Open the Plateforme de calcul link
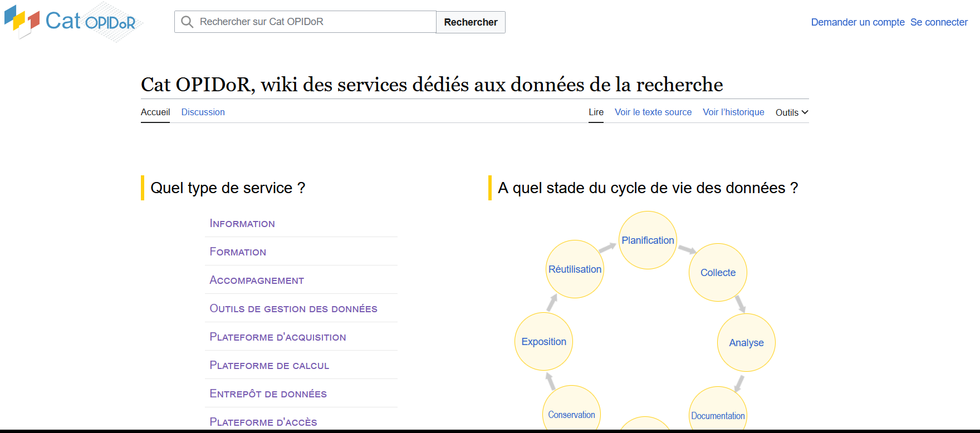Screen dimensions: 980x433 point(269,365)
